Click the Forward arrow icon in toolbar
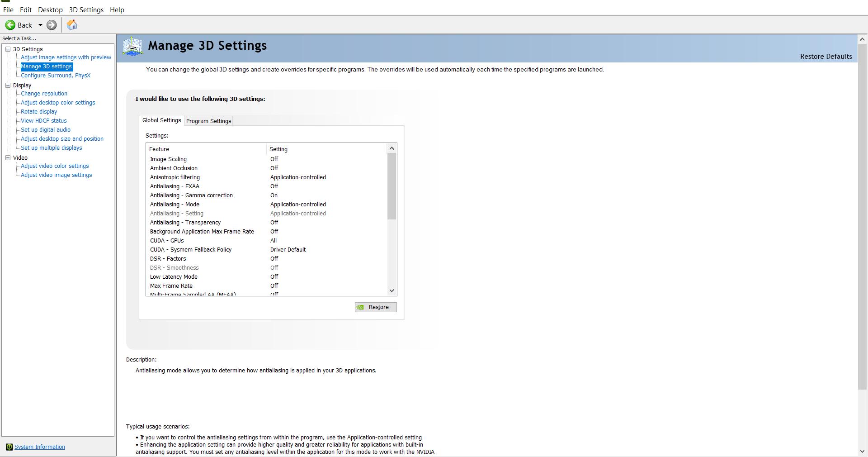 (x=52, y=25)
